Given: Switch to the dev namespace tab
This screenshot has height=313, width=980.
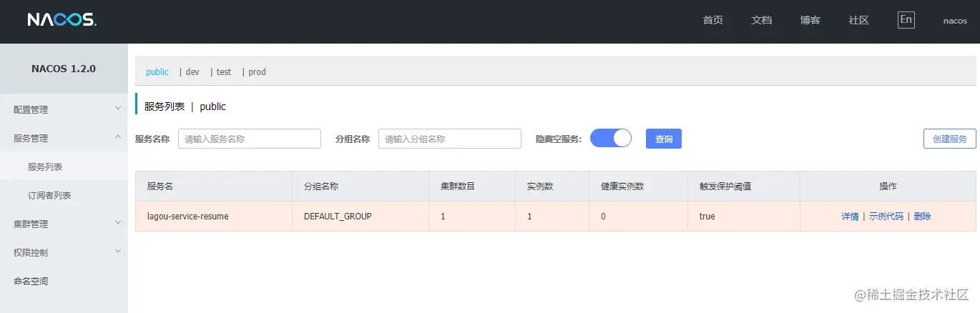Looking at the screenshot, I should point(192,72).
